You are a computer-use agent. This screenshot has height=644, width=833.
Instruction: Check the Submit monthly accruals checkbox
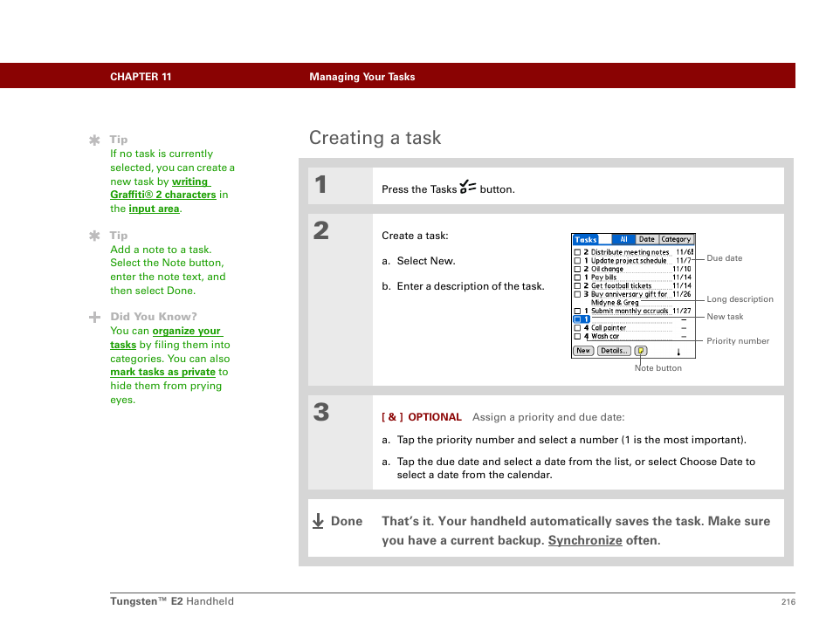(577, 312)
